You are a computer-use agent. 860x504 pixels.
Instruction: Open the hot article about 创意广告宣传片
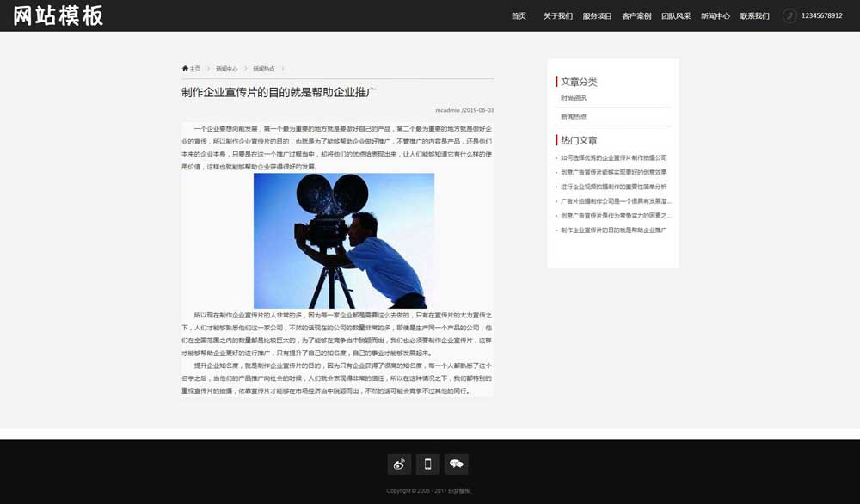pyautogui.click(x=611, y=171)
